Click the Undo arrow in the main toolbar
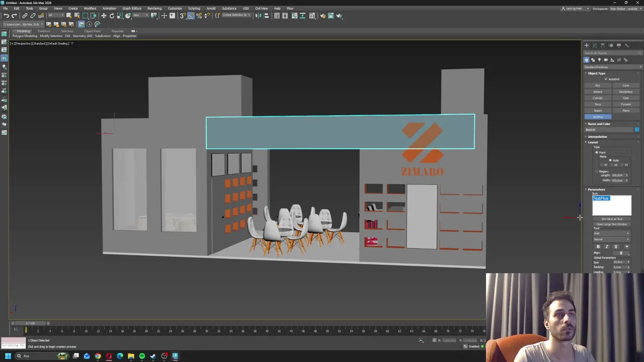The height and width of the screenshot is (362, 644). 6,16
